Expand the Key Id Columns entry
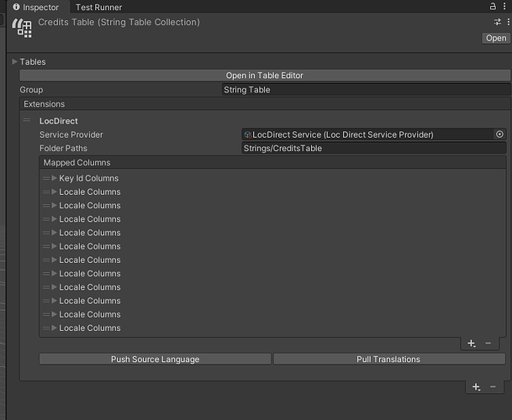512x420 pixels. (54, 178)
